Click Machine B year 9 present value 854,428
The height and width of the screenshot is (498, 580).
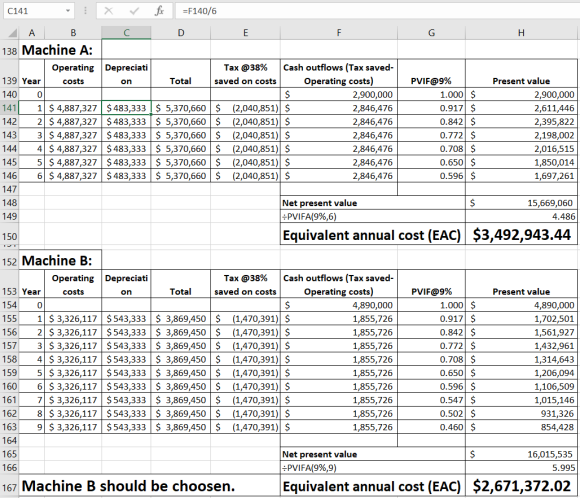click(x=521, y=427)
